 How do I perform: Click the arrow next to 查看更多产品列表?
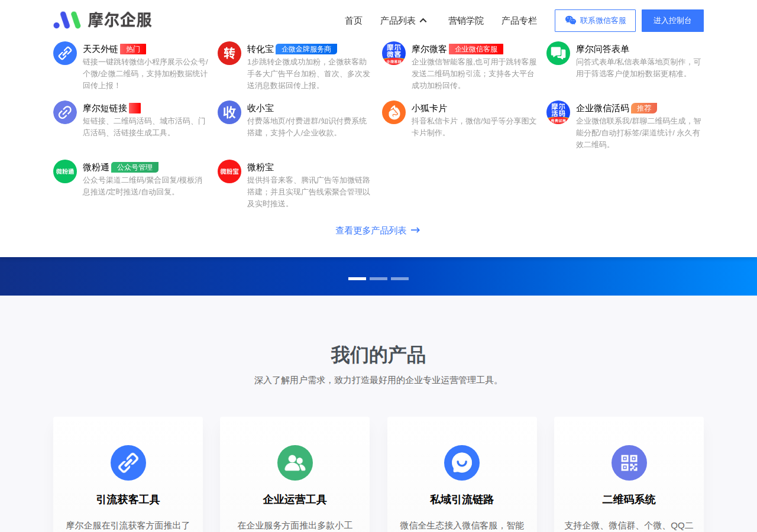(415, 231)
